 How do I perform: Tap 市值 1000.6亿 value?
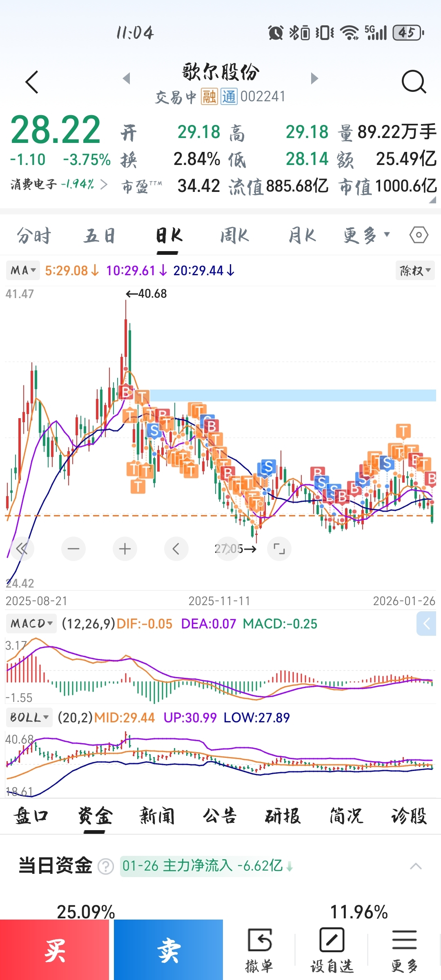click(406, 186)
